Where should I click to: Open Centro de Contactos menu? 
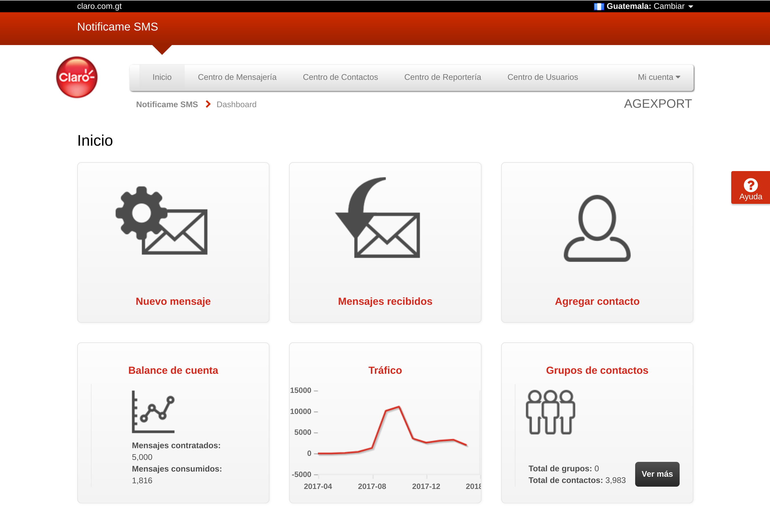tap(340, 77)
